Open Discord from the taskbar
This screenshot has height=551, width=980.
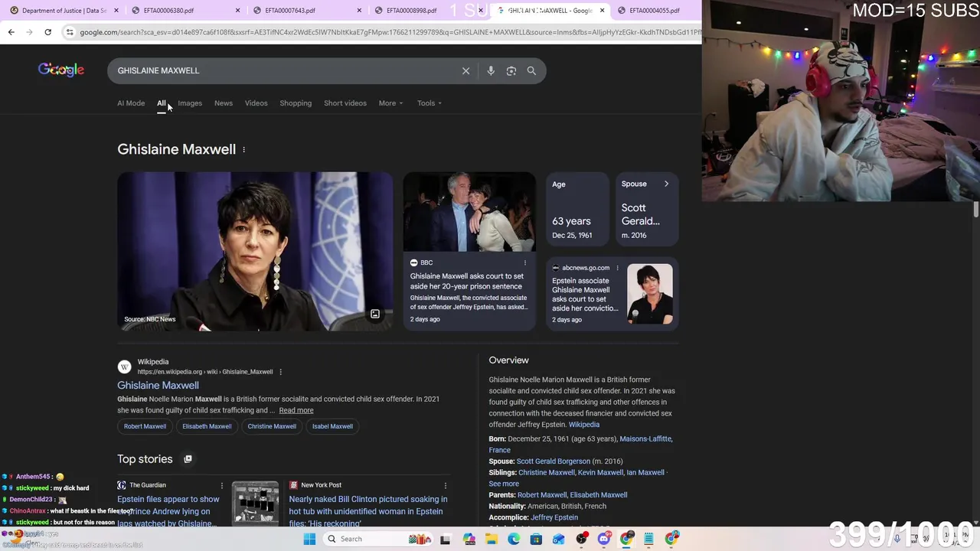(x=604, y=539)
